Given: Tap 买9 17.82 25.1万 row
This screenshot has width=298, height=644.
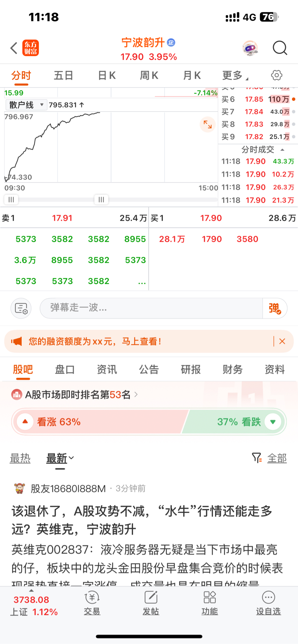Looking at the screenshot, I should (x=258, y=137).
